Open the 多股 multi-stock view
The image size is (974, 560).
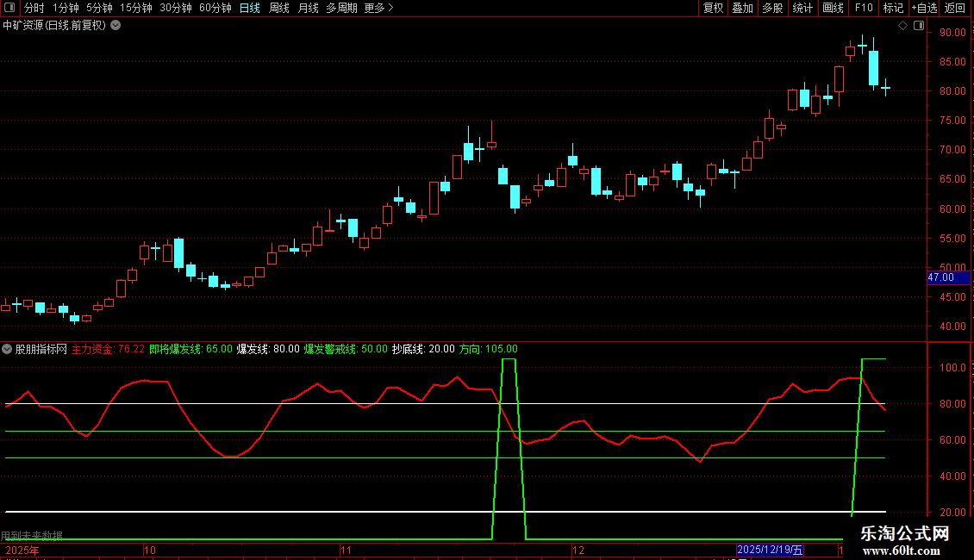tap(772, 8)
